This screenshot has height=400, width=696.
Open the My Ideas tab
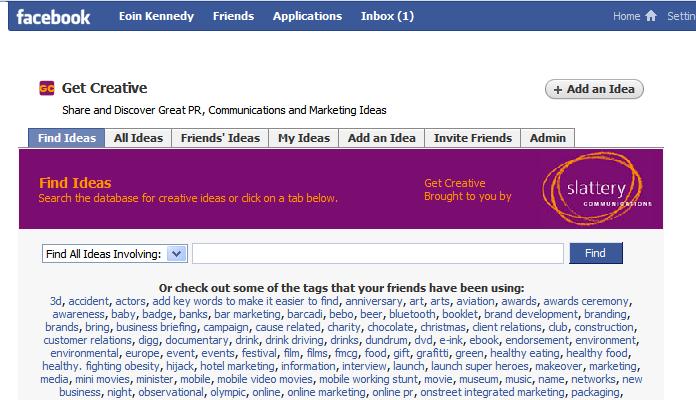[x=304, y=138]
